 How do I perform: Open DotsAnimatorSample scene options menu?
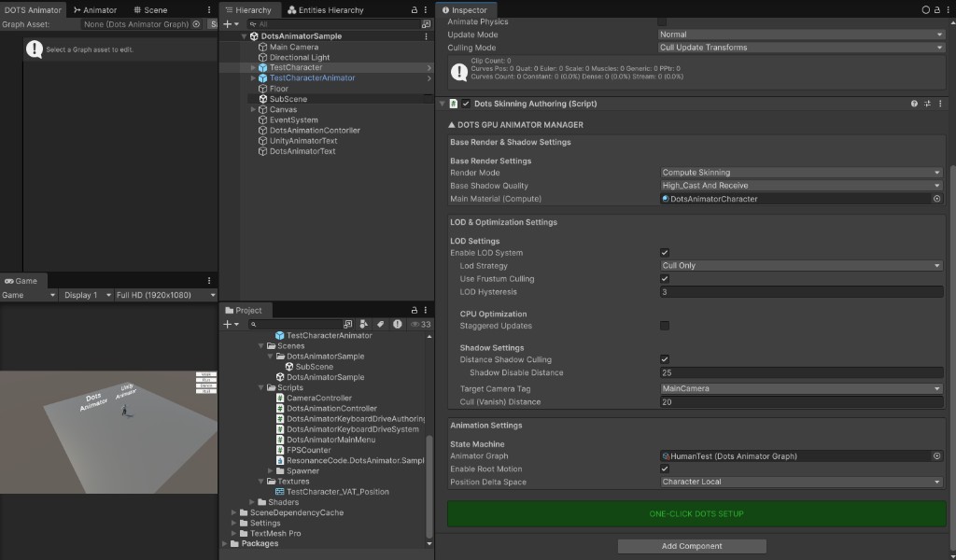point(426,36)
